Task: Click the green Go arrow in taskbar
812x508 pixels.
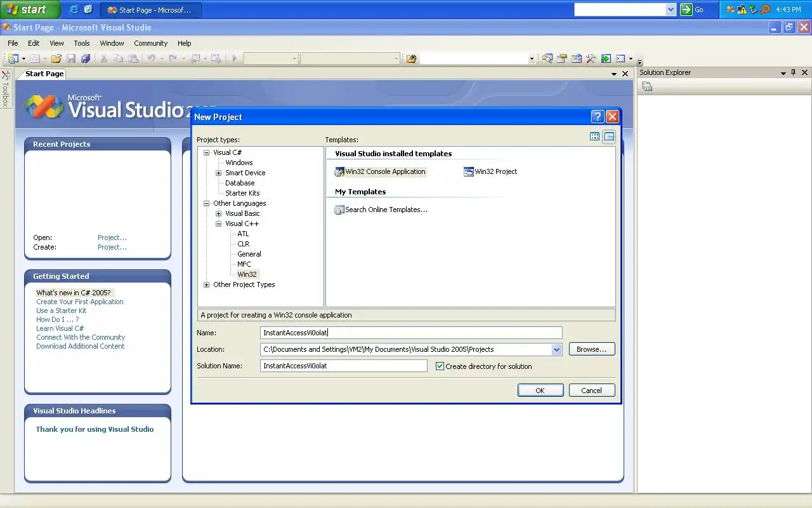Action: (x=686, y=10)
